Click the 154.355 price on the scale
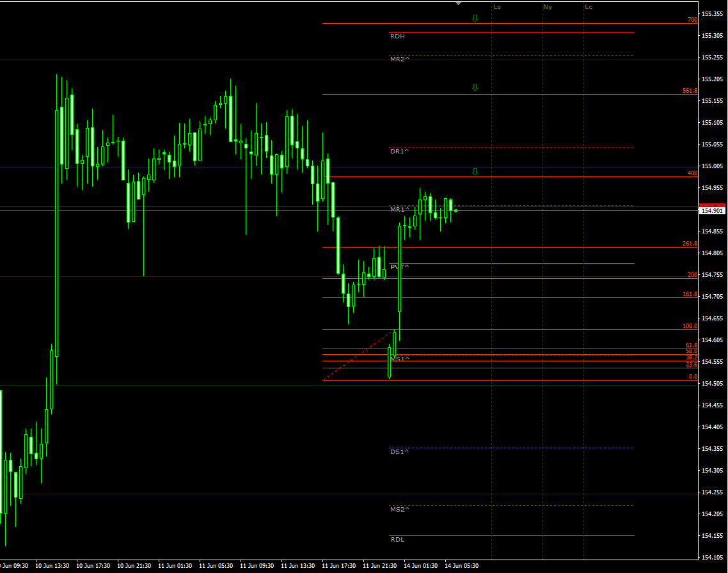 [712, 449]
